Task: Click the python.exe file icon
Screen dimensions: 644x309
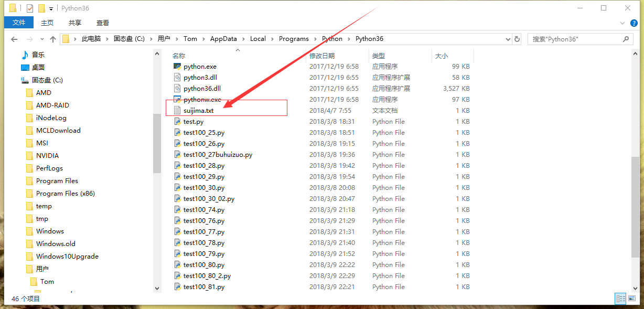Action: (177, 67)
